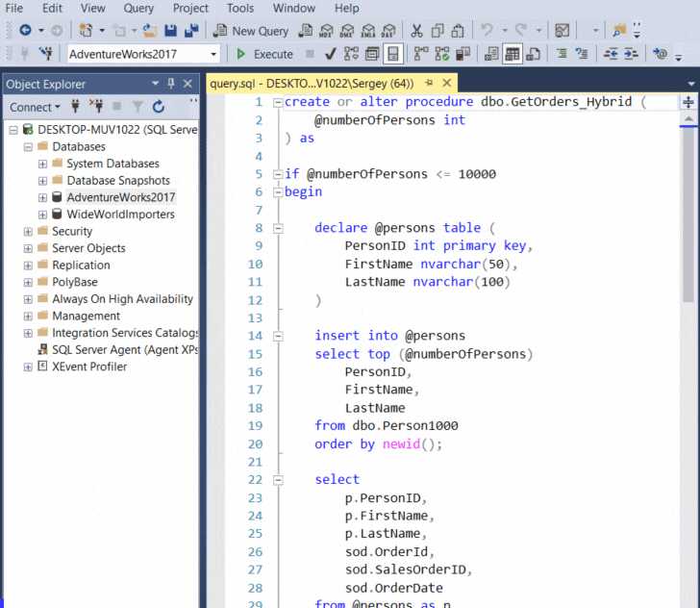Viewport: 700px width, 608px height.
Task: Collapse code block at line 1
Action: coord(278,103)
